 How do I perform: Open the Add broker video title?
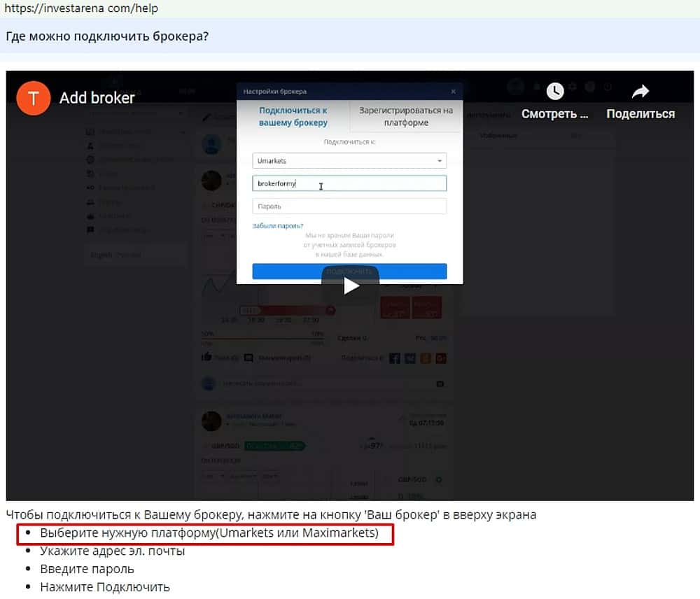[97, 98]
